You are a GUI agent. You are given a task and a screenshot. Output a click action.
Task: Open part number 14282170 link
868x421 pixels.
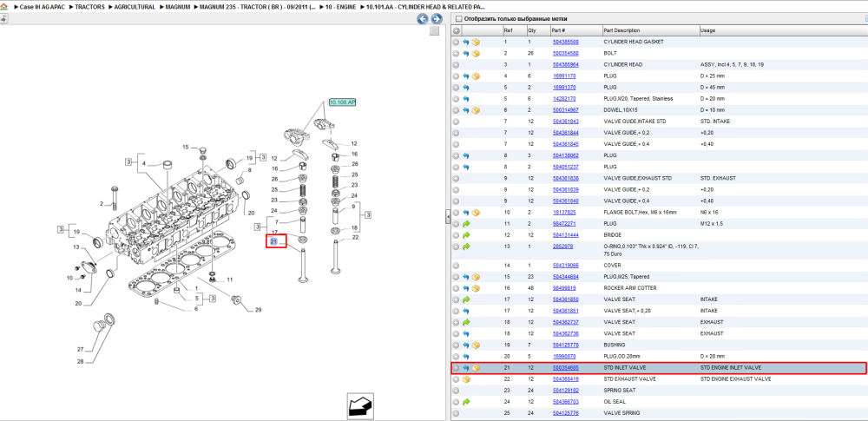[565, 99]
